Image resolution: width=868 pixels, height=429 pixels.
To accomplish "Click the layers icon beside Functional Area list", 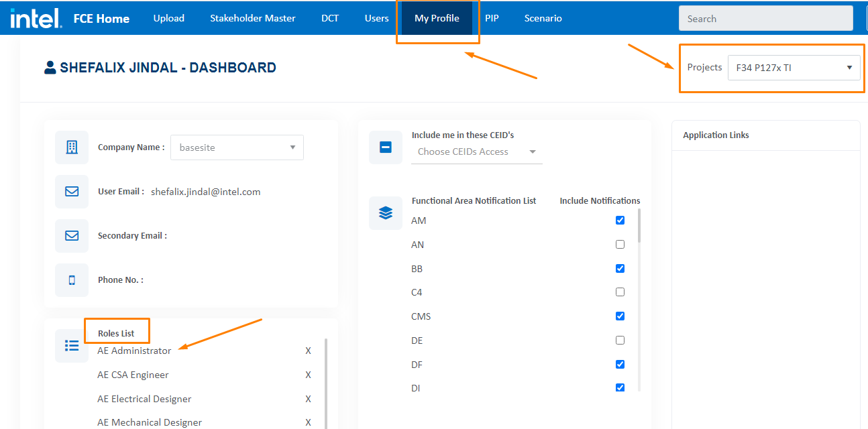I will (x=386, y=213).
